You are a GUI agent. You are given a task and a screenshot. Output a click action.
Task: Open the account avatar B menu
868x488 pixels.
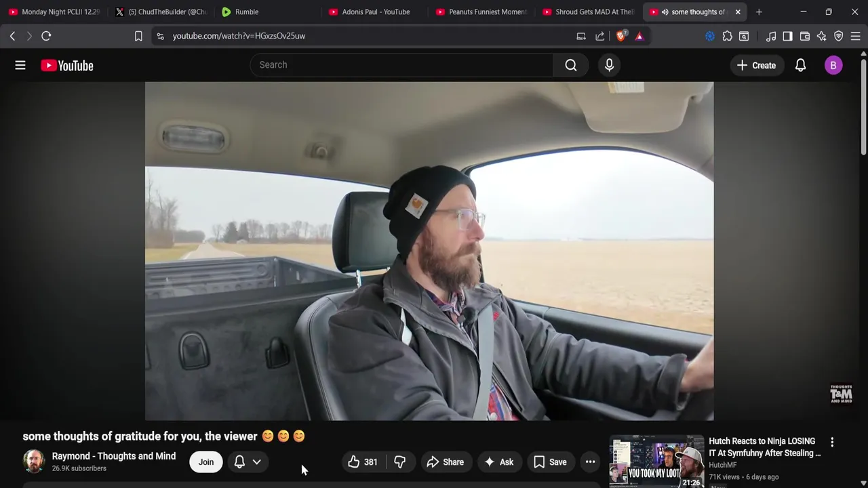(x=833, y=65)
